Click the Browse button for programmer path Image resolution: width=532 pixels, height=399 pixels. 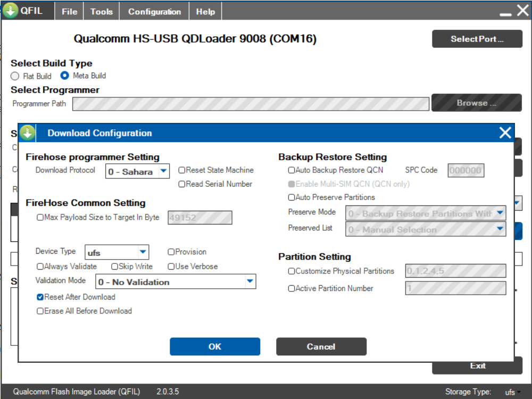coord(476,103)
